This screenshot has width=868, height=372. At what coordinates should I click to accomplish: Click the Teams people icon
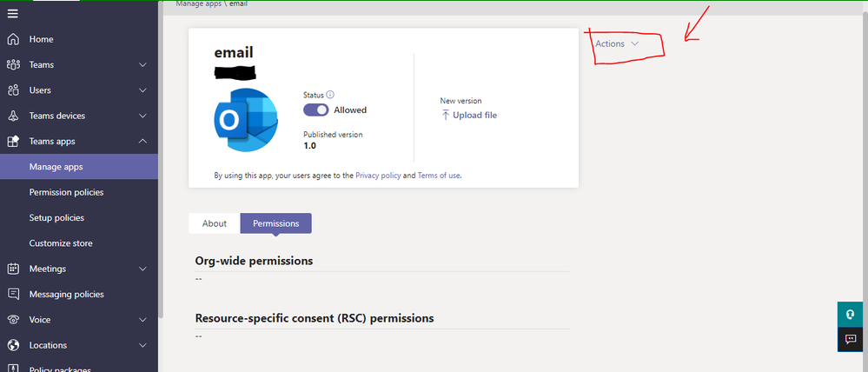tap(13, 65)
